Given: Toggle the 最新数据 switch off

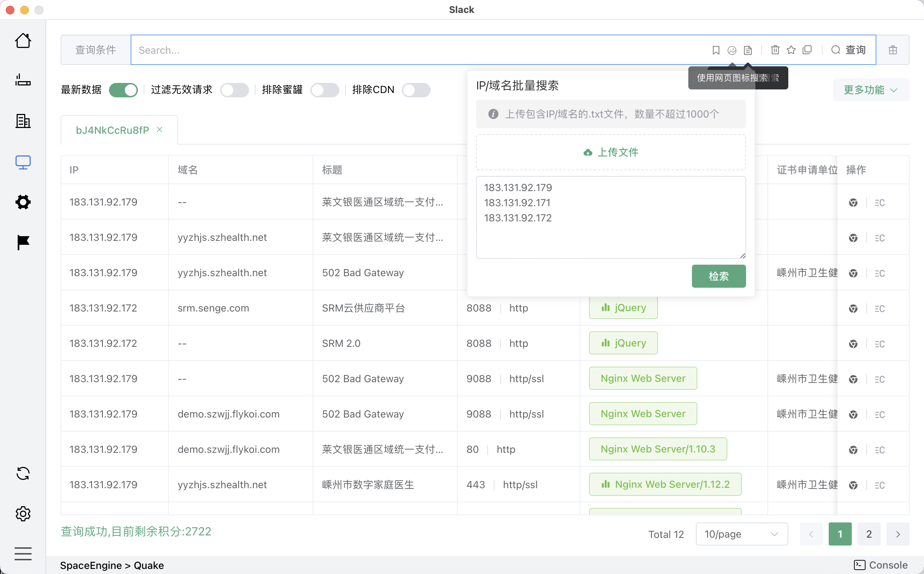Looking at the screenshot, I should pos(123,90).
